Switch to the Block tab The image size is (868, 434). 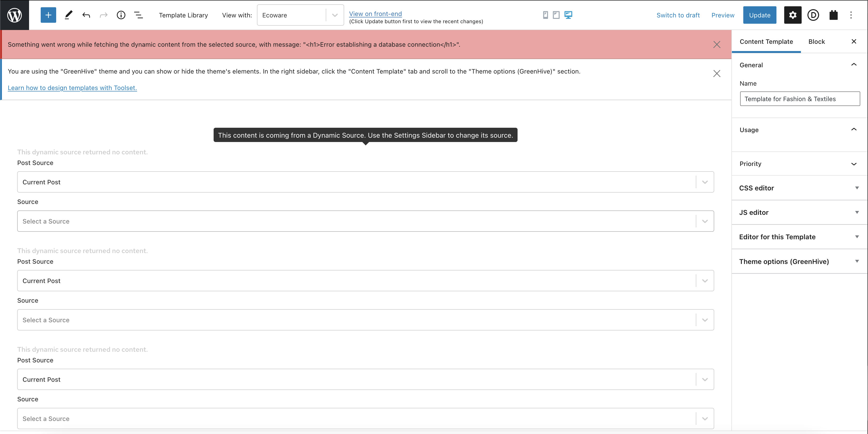point(816,41)
